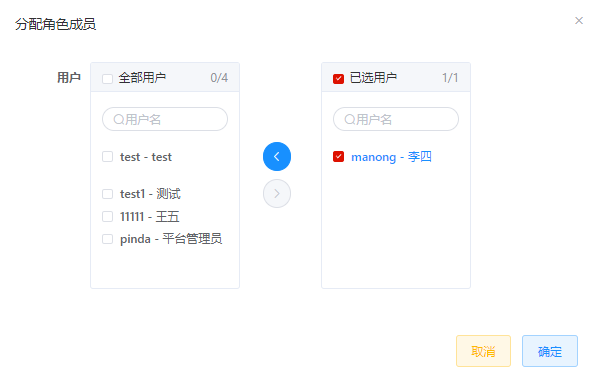
Task: Focus the left 用户名 search field
Action: click(x=165, y=119)
